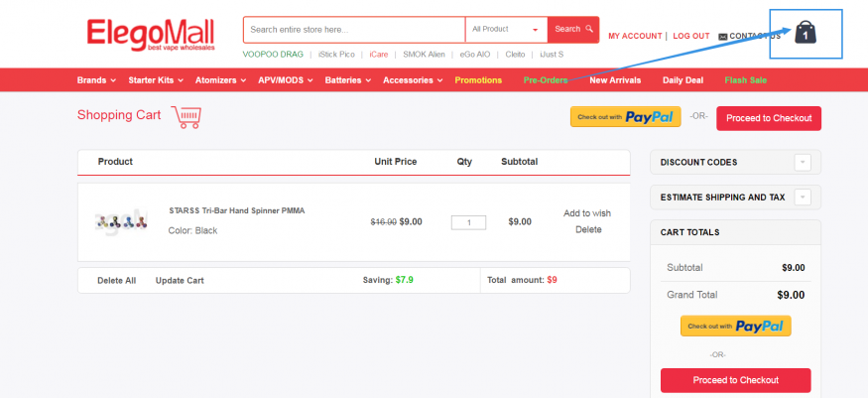Viewport: 868px width, 398px height.
Task: Expand the Accessories menu
Action: click(413, 80)
